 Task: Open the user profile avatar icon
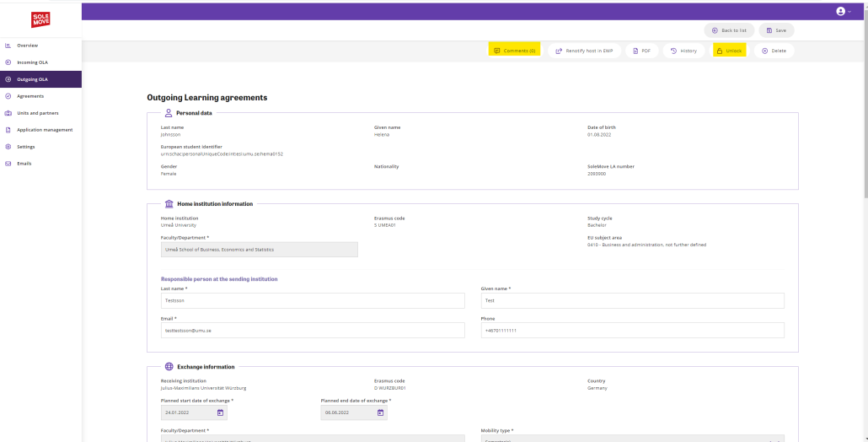[841, 11]
